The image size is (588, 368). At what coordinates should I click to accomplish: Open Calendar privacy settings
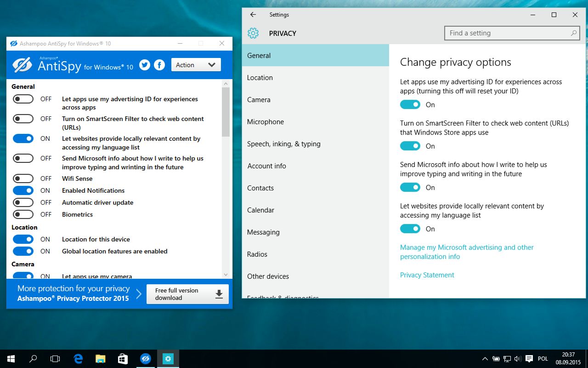pos(316,210)
